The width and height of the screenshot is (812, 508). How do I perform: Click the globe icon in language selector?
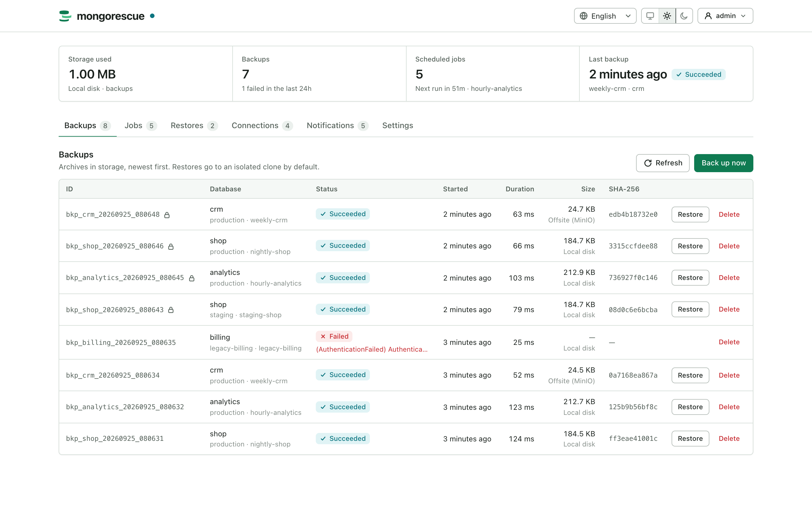[x=584, y=16]
